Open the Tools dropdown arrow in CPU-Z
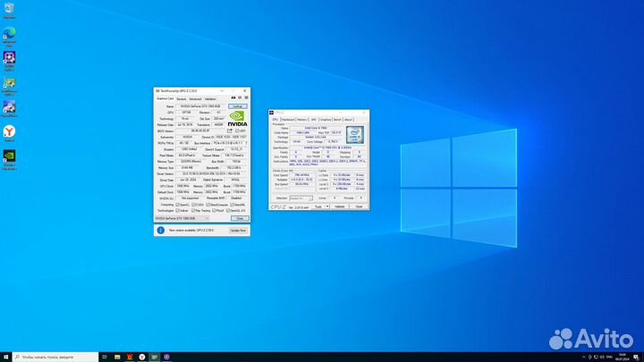This screenshot has height=362, width=644. tap(327, 206)
